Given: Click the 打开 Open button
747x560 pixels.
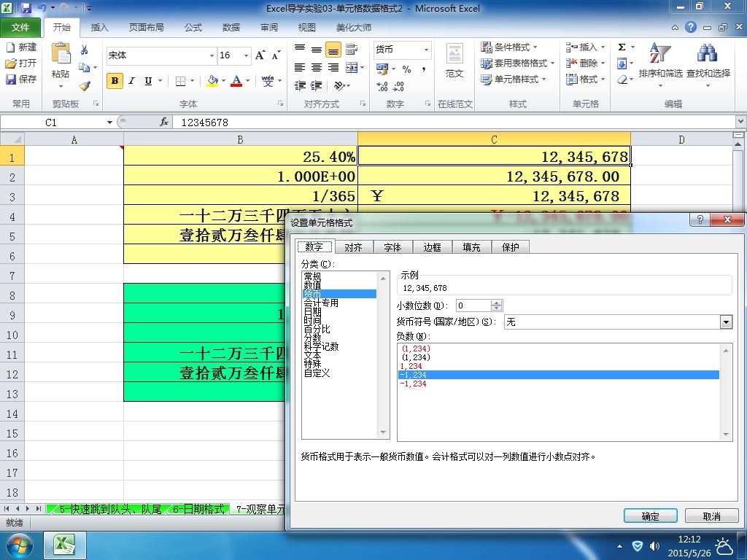Looking at the screenshot, I should tap(21, 63).
